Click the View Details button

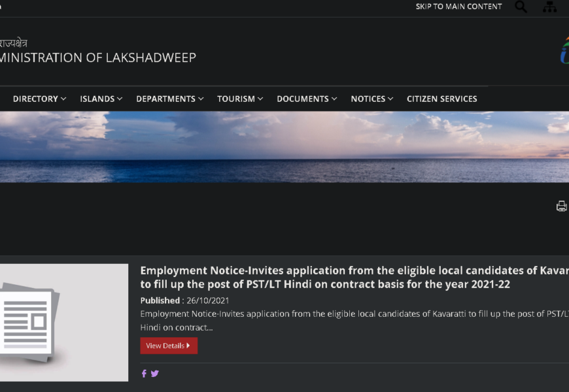(169, 346)
